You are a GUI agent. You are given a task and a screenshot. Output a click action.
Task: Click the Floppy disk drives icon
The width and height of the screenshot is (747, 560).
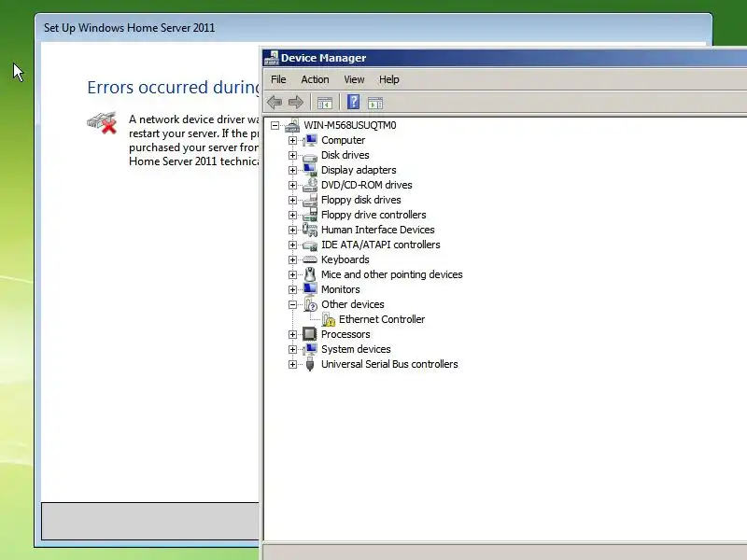pyautogui.click(x=310, y=200)
